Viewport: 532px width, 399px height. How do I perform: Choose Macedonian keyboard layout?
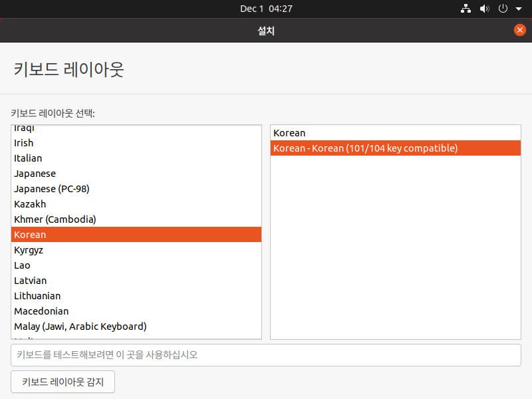[x=136, y=311]
